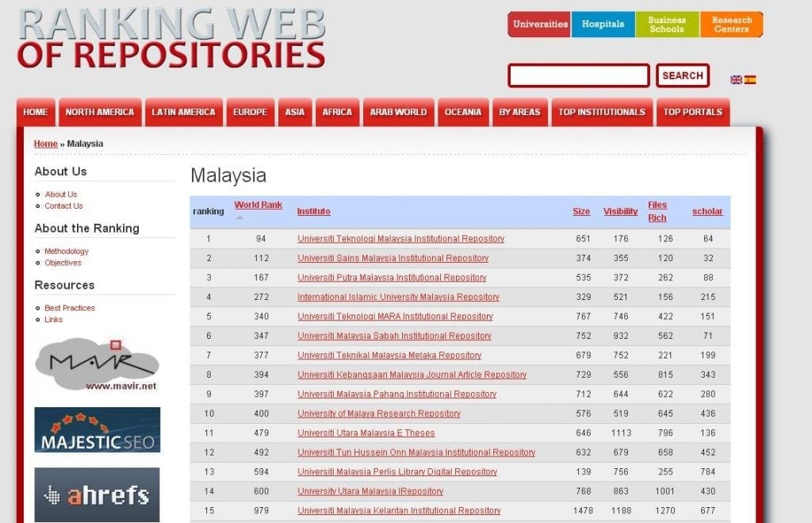Screen dimensions: 812x523
Task: Sort repositories by the Size column
Action: pos(581,211)
